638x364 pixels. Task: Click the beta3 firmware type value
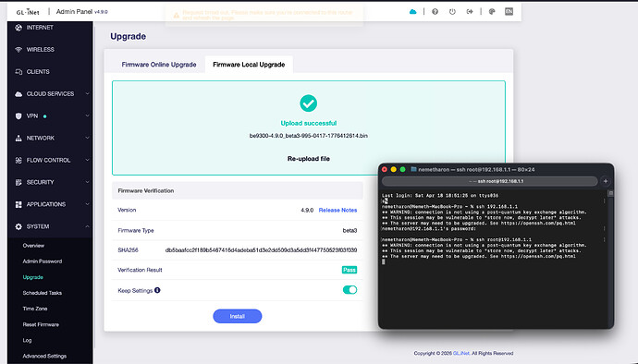[350, 231]
